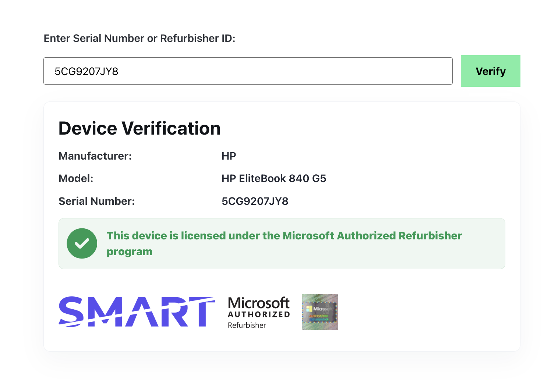
Task: Click the Microsoft Authorized Refurbisher logo
Action: click(258, 312)
